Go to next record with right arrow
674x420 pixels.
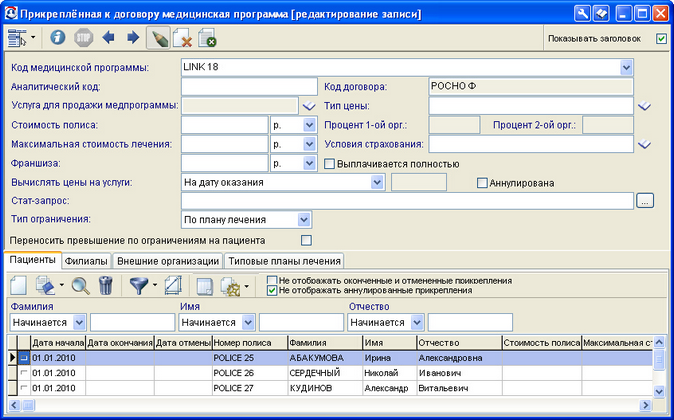point(133,37)
